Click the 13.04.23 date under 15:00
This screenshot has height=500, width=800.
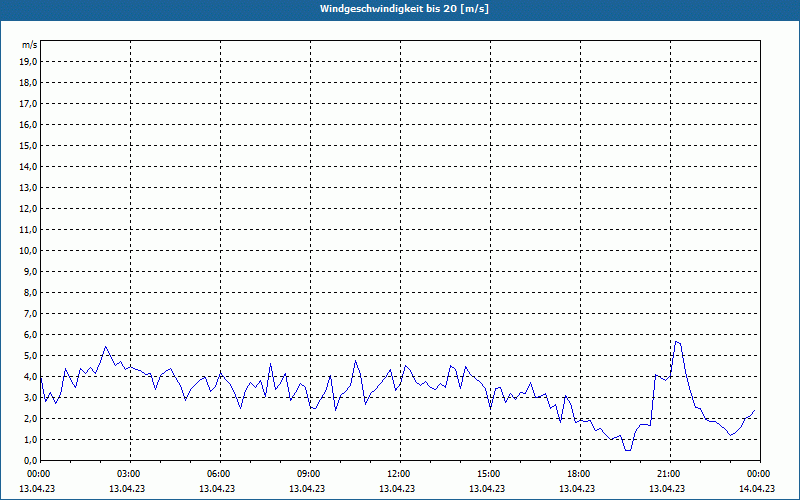tap(487, 488)
